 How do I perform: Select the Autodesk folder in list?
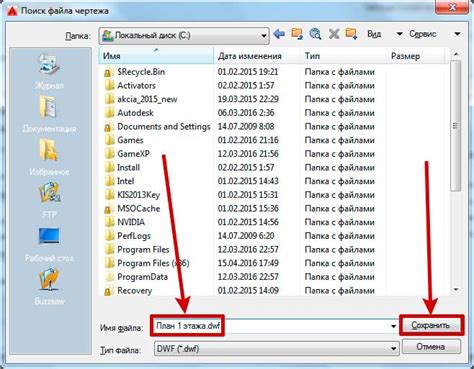(x=135, y=113)
